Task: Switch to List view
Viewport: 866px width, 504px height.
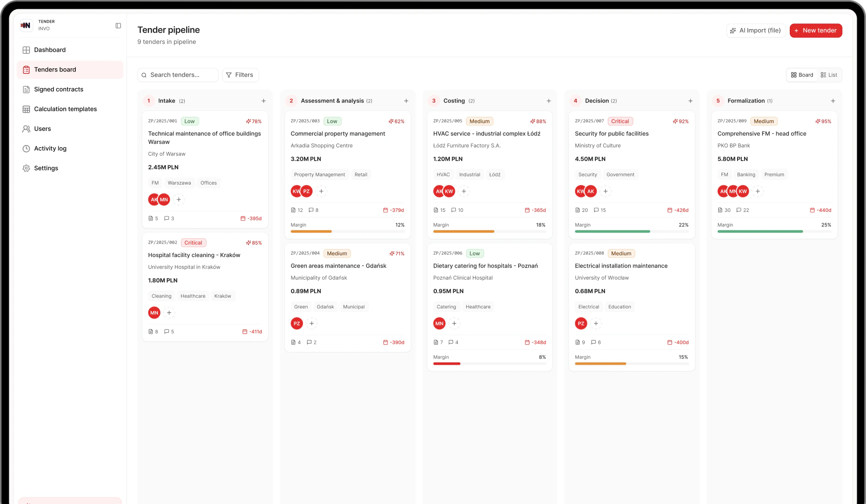Action: 829,75
